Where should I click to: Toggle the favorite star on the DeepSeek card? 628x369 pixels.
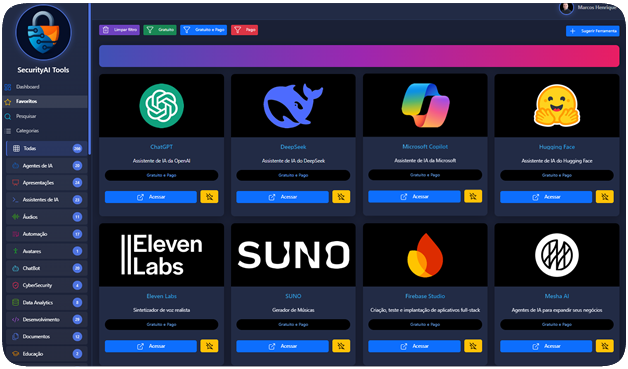[x=341, y=197]
